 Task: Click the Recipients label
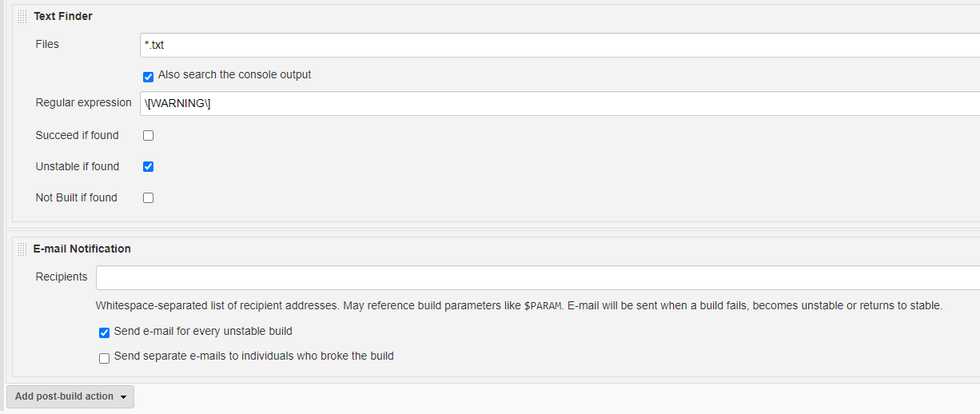click(x=62, y=277)
